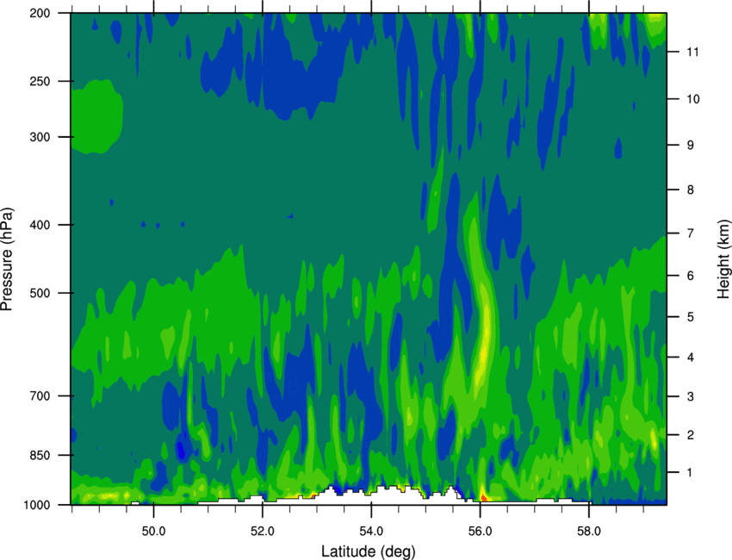Select the 1000 pressure tick label
This screenshot has height=560, width=732.
(36, 505)
